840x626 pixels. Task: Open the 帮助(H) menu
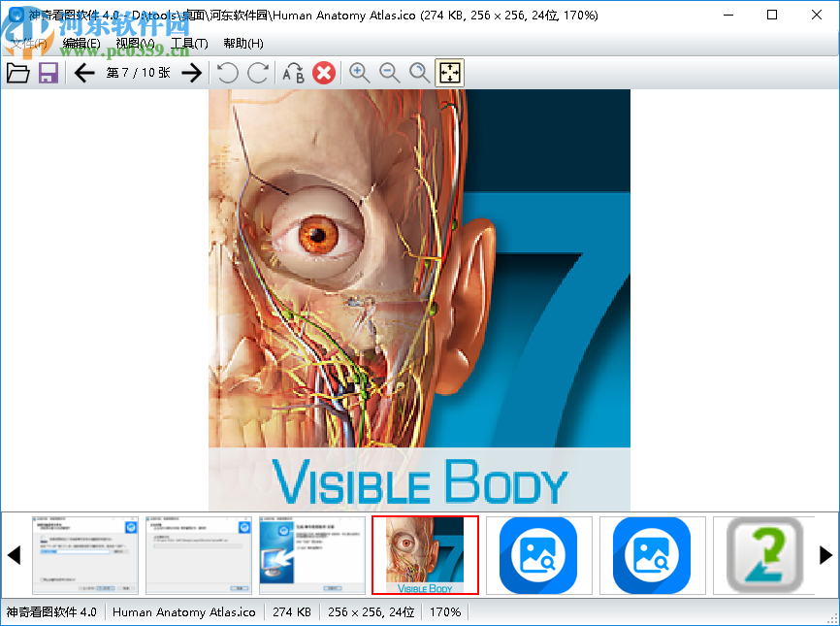(243, 44)
